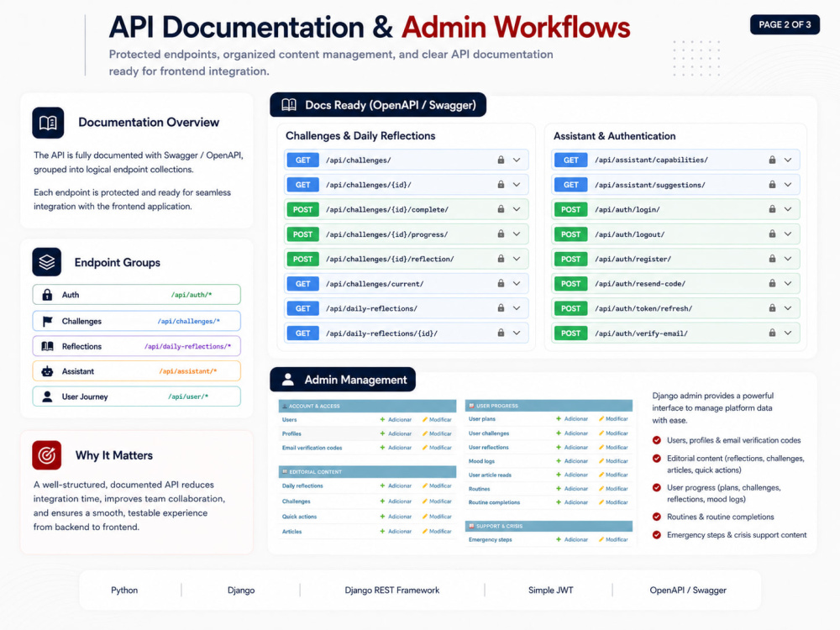Expand the /api/daily-reflections/{id}/ chevron
840x630 pixels.
click(x=517, y=333)
